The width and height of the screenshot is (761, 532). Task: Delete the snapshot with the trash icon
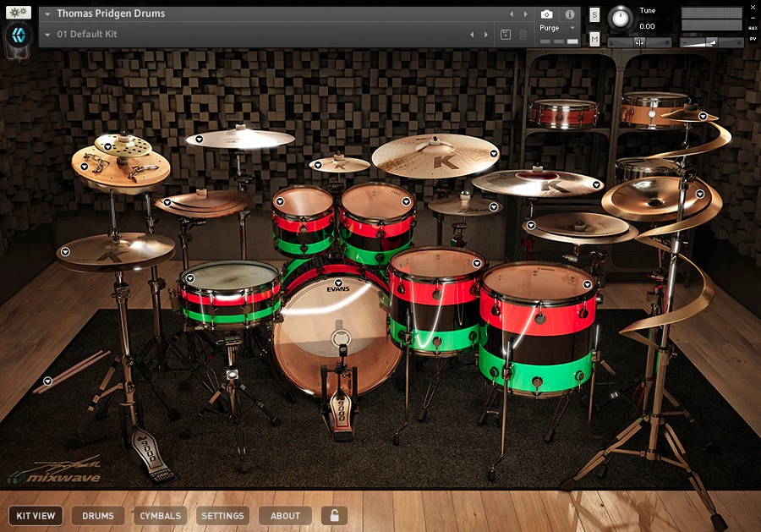[523, 35]
